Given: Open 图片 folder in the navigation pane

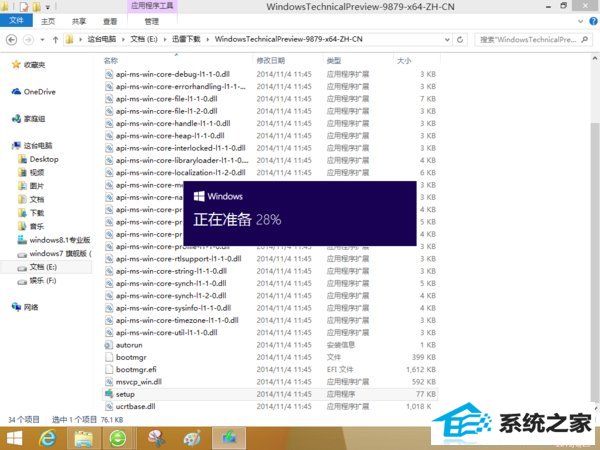Looking at the screenshot, I should pyautogui.click(x=37, y=186).
